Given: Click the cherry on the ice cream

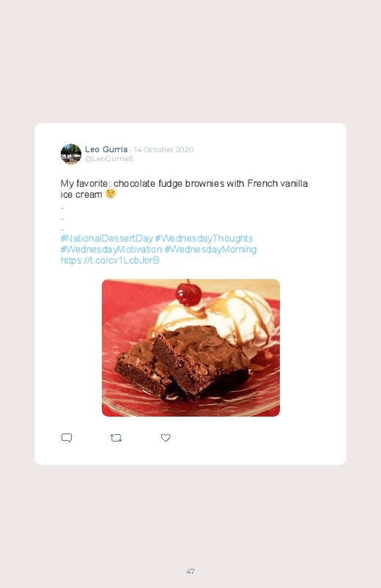Looking at the screenshot, I should (188, 293).
